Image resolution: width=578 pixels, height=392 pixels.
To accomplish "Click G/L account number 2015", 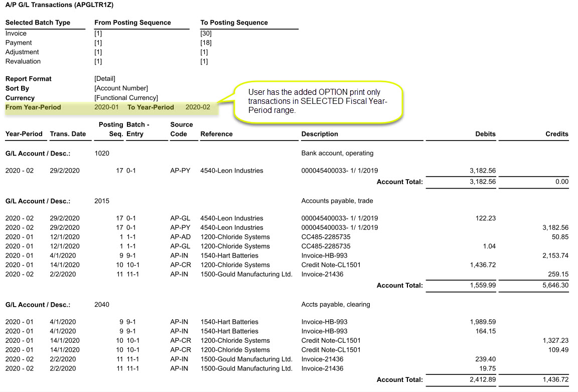I will [x=102, y=201].
